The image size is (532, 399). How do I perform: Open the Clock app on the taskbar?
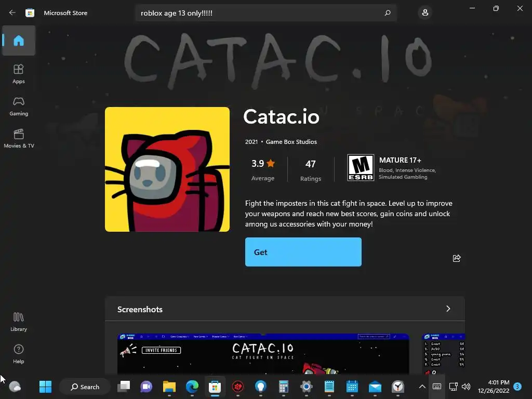pyautogui.click(x=397, y=387)
